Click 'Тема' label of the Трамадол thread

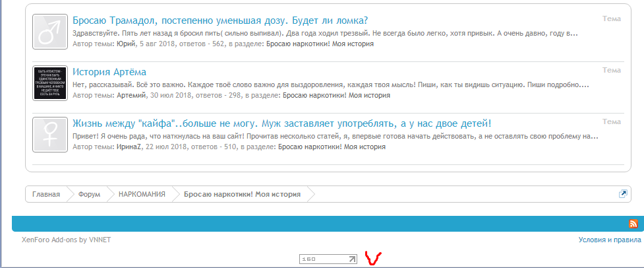[612, 18]
